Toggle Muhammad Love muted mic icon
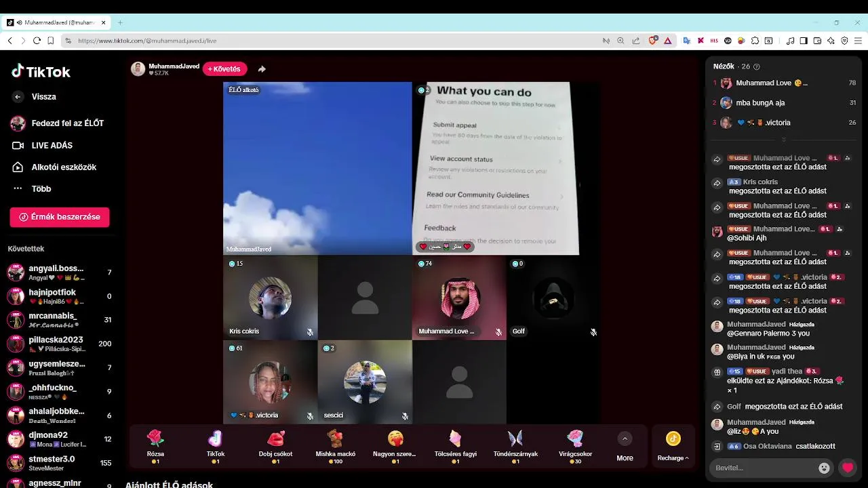 pyautogui.click(x=498, y=332)
